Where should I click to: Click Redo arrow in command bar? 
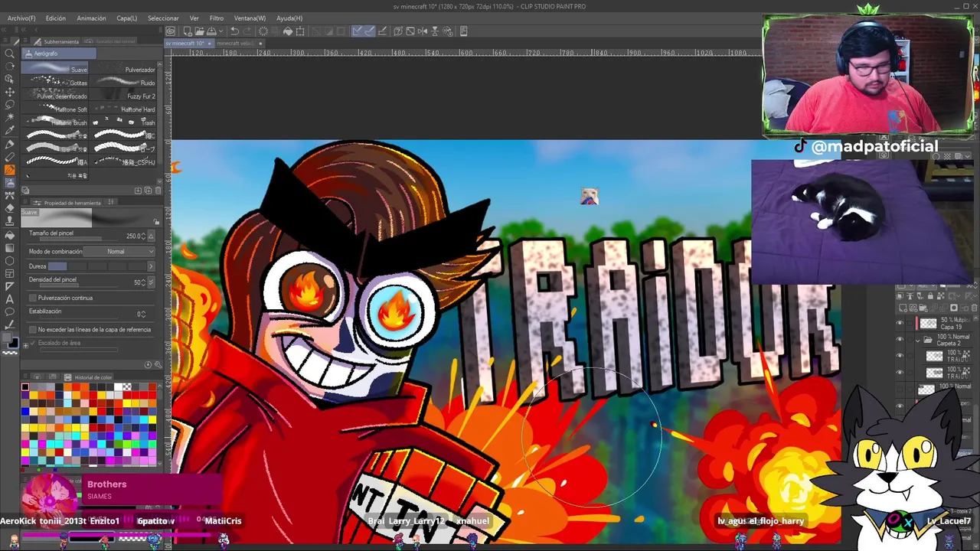248,31
